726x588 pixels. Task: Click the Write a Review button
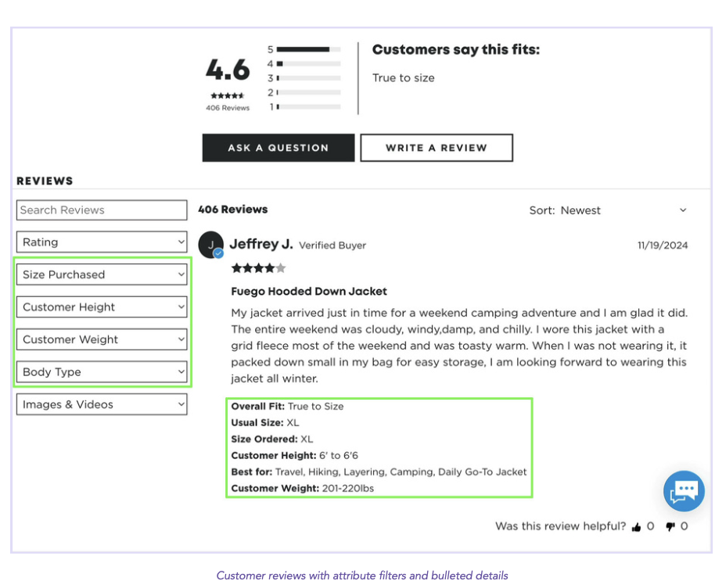437,148
